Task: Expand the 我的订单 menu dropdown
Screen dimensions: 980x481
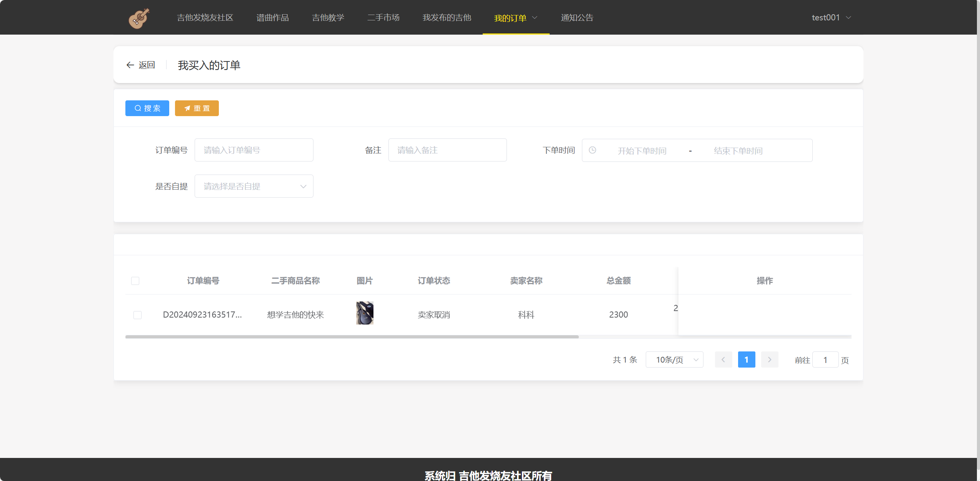Action: tap(515, 18)
